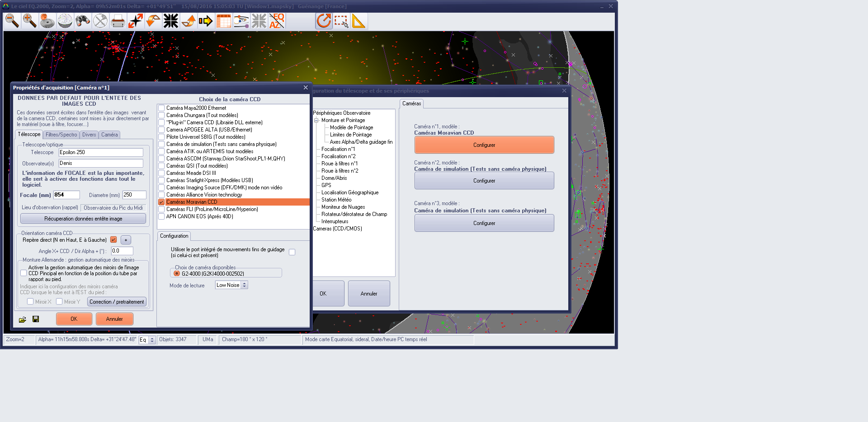This screenshot has width=868, height=422.
Task: Click the binoculars search icon
Action: coord(83,21)
